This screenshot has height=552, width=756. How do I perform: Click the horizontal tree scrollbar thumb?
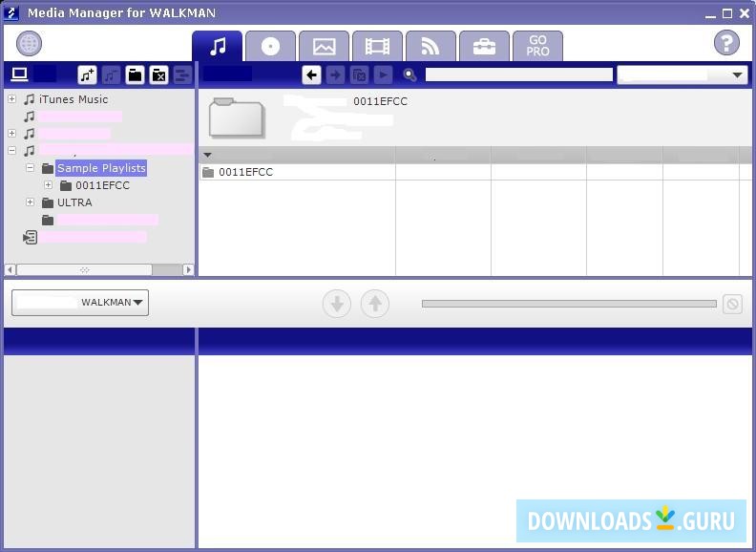click(x=84, y=269)
